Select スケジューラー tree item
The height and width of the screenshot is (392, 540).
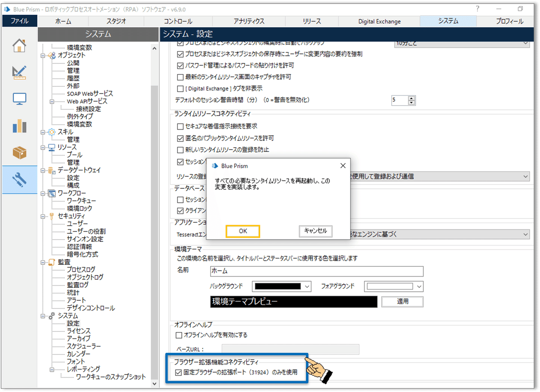pyautogui.click(x=84, y=347)
